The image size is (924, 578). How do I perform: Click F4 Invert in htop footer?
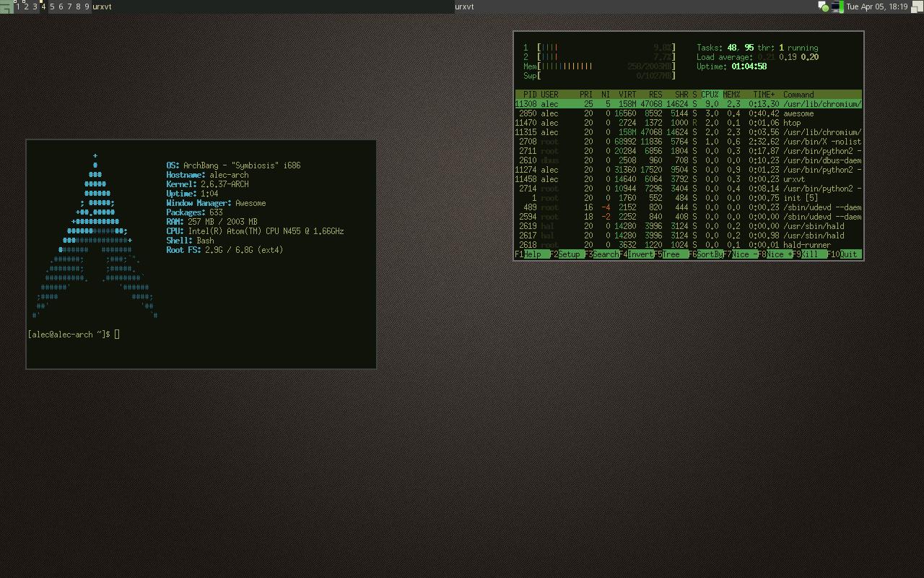pyautogui.click(x=637, y=254)
